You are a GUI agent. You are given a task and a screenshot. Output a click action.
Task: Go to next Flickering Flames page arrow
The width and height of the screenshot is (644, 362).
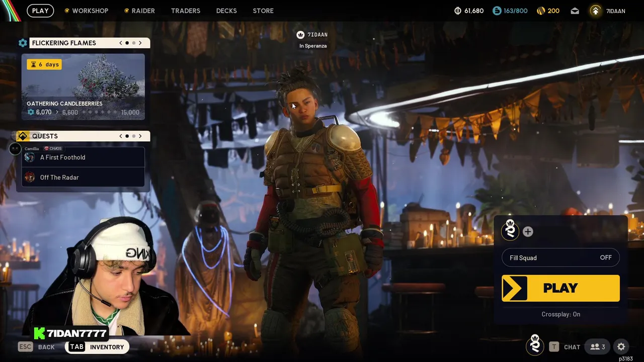pos(140,43)
